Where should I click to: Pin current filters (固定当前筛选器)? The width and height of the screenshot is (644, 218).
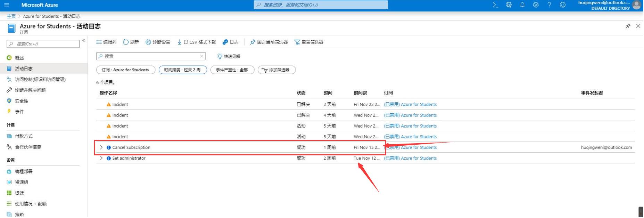[269, 42]
